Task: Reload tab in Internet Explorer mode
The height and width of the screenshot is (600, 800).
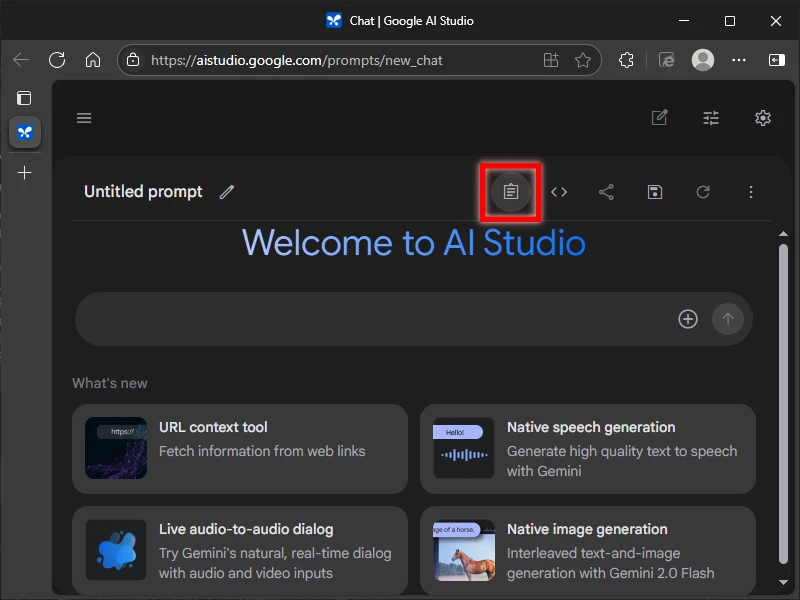Action: point(666,60)
